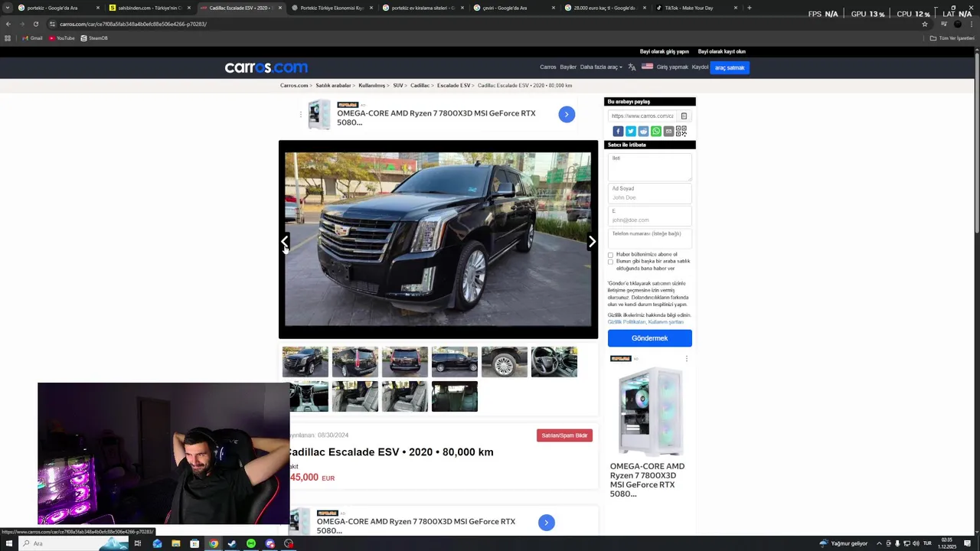Tick 'Haber bültenimize abone ol' checkbox
Viewport: 980px width, 551px height.
point(610,255)
